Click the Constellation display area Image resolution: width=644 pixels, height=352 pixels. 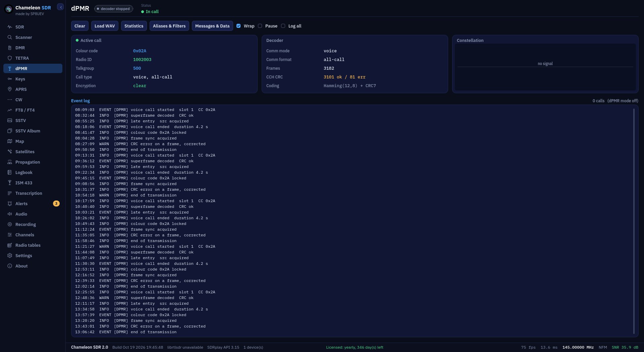point(545,67)
